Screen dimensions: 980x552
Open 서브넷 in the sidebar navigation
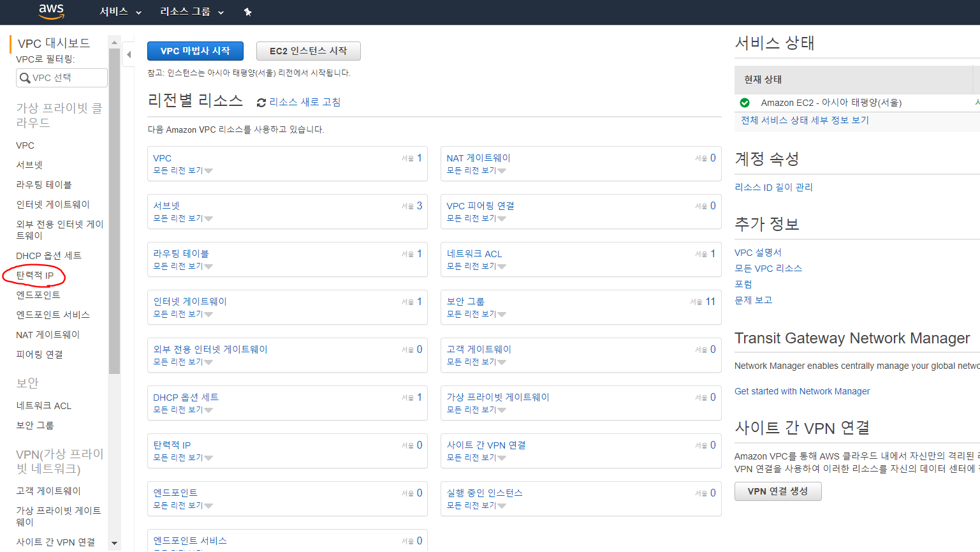coord(29,165)
